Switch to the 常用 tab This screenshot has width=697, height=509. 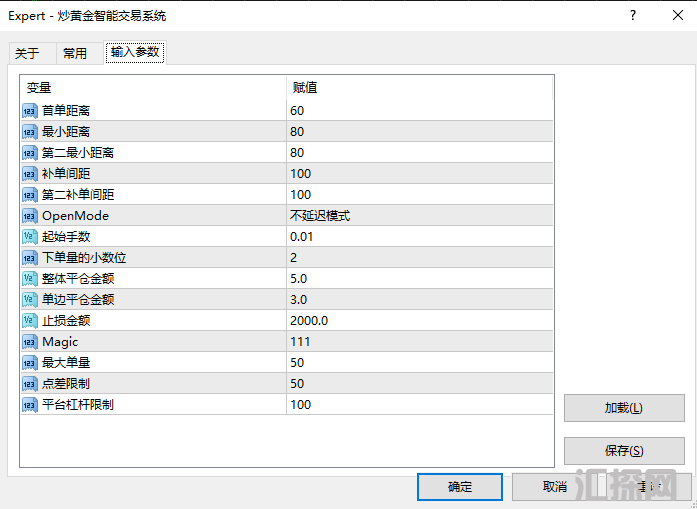(79, 53)
